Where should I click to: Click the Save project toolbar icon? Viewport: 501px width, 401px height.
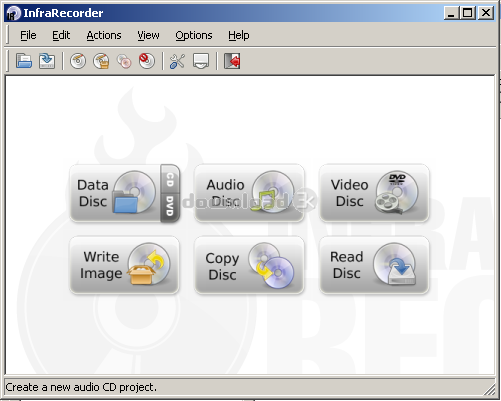[47, 61]
